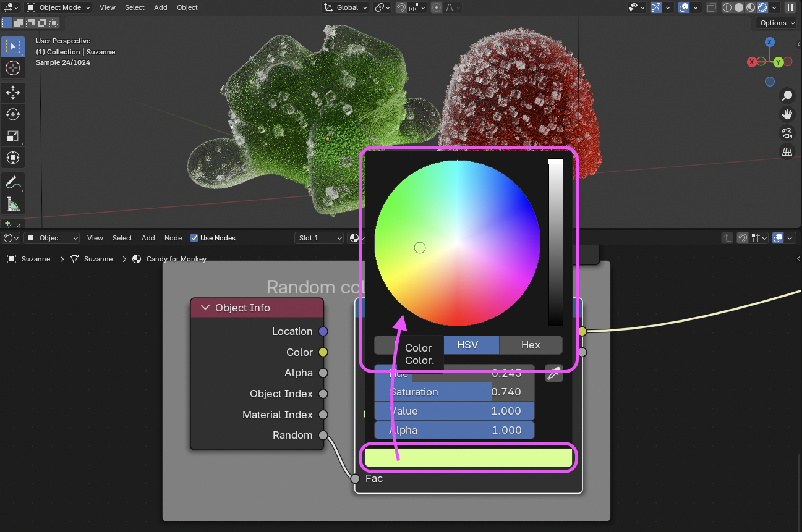Screen dimensions: 802x532
Task: Click the zoom magnifier viewport gizmo
Action: coord(787,96)
